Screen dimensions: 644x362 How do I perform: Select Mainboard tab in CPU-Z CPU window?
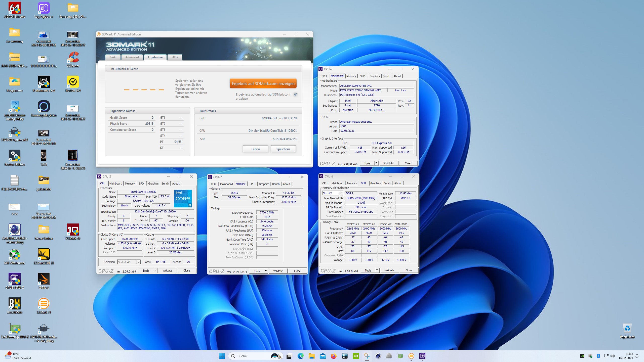(116, 184)
